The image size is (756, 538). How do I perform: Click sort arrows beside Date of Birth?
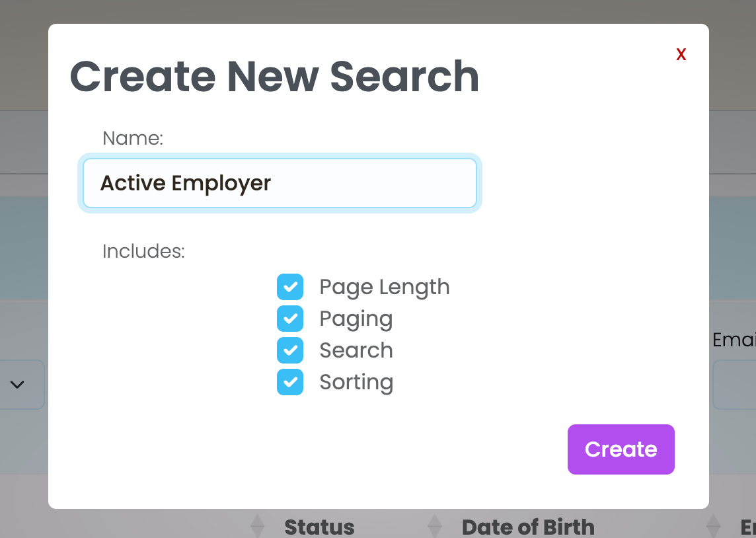pyautogui.click(x=434, y=527)
